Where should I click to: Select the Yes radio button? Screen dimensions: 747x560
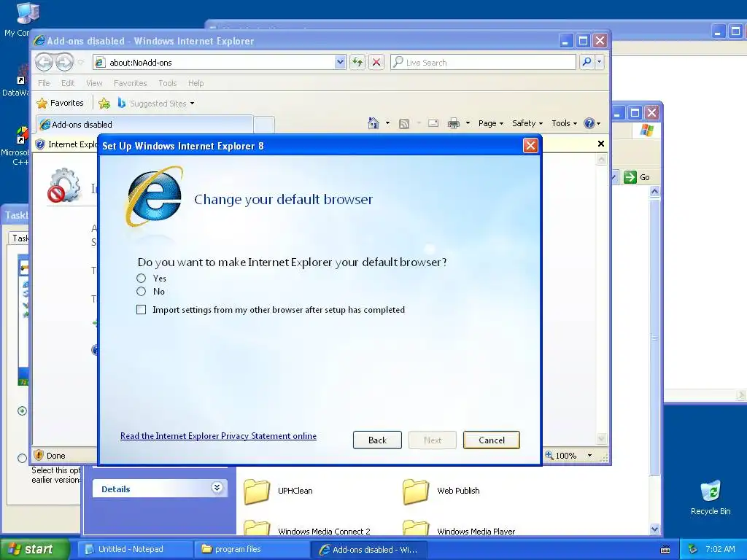point(141,278)
